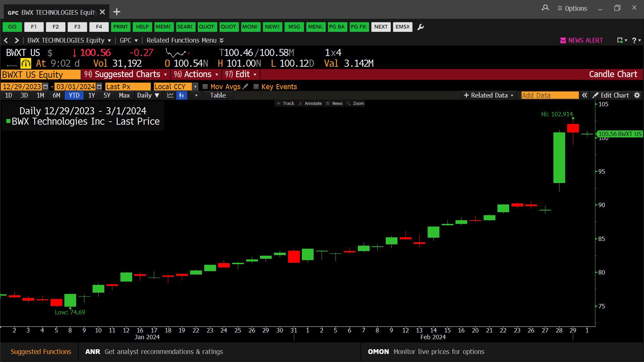The width and height of the screenshot is (644, 362).
Task: Click the HELP command key
Action: click(x=142, y=27)
